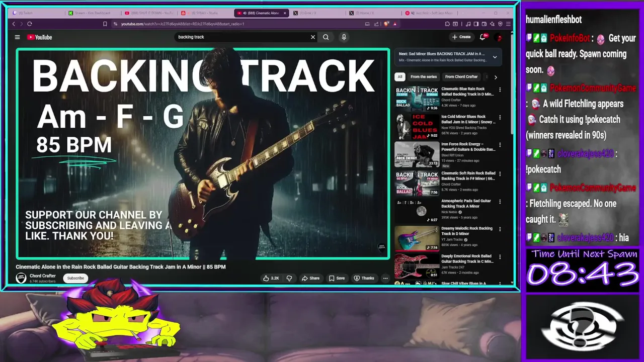This screenshot has width=644, height=362.
Task: Click the Create button
Action: pyautogui.click(x=461, y=37)
